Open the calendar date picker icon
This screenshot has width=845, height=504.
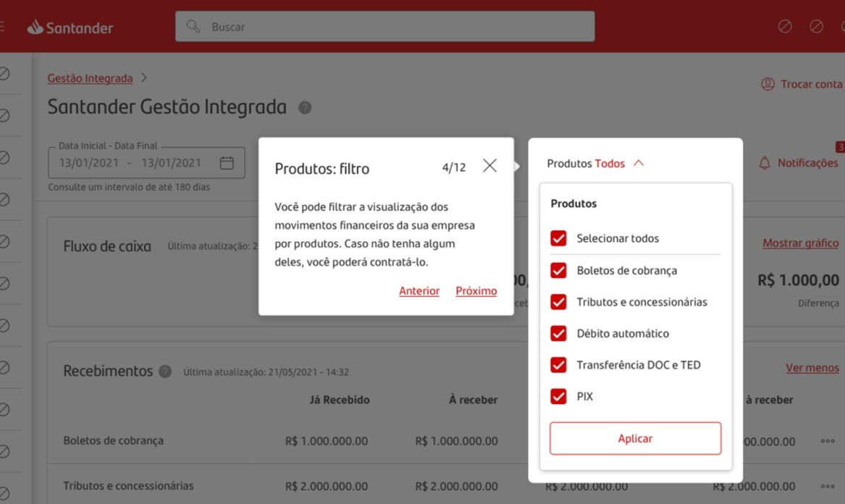[x=227, y=163]
